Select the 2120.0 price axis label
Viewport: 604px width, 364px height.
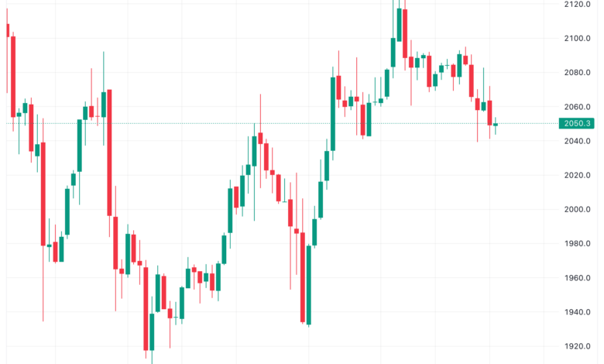point(577,4)
